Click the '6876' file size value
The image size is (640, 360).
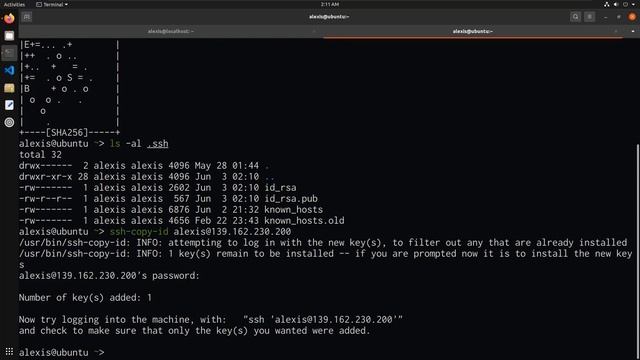(x=179, y=210)
